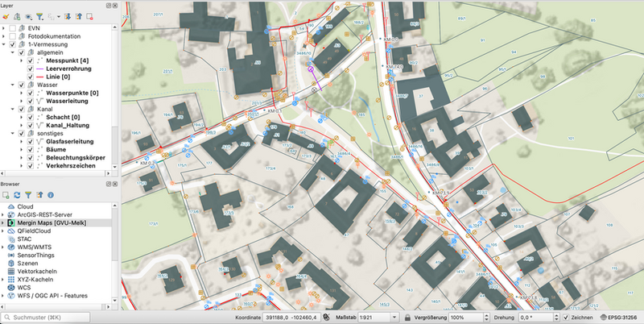Click the Suchmuster locator search field
Screen dimensions: 644x324
(46, 318)
